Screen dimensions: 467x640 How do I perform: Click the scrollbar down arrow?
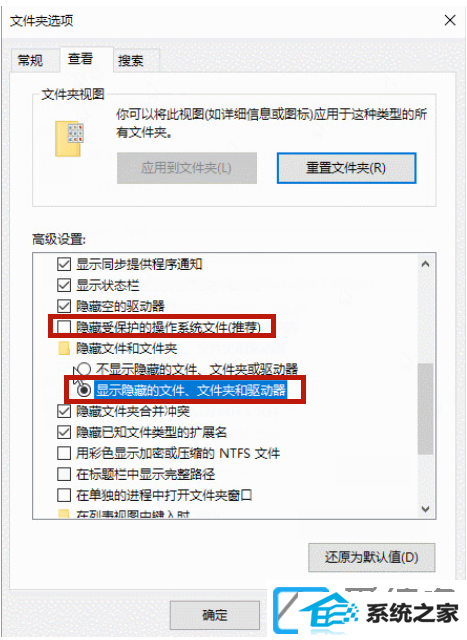coord(425,509)
